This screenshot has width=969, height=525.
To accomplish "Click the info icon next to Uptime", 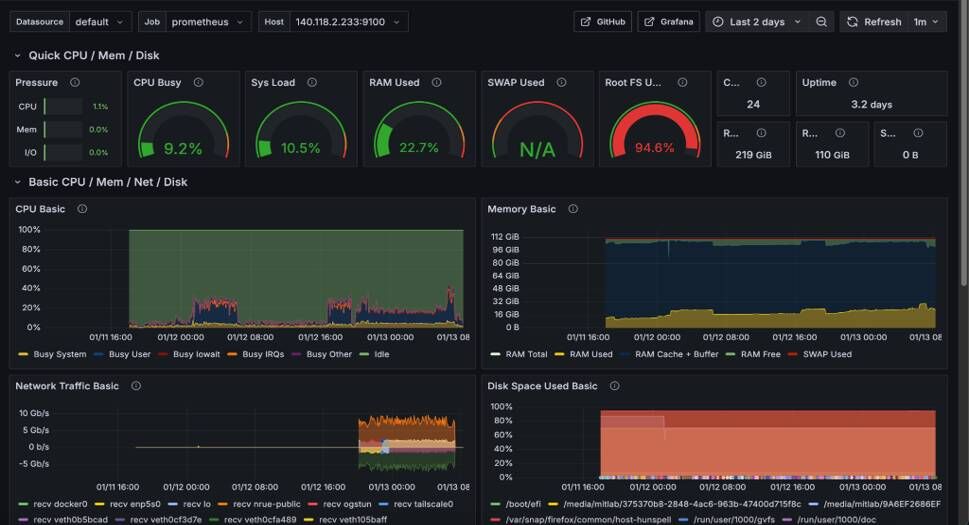I will pyautogui.click(x=853, y=83).
